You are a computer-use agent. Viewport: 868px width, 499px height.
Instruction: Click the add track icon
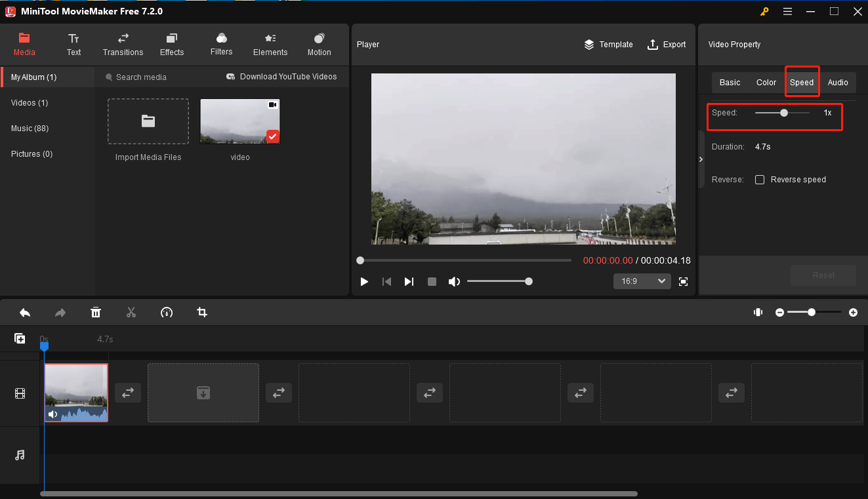20,338
